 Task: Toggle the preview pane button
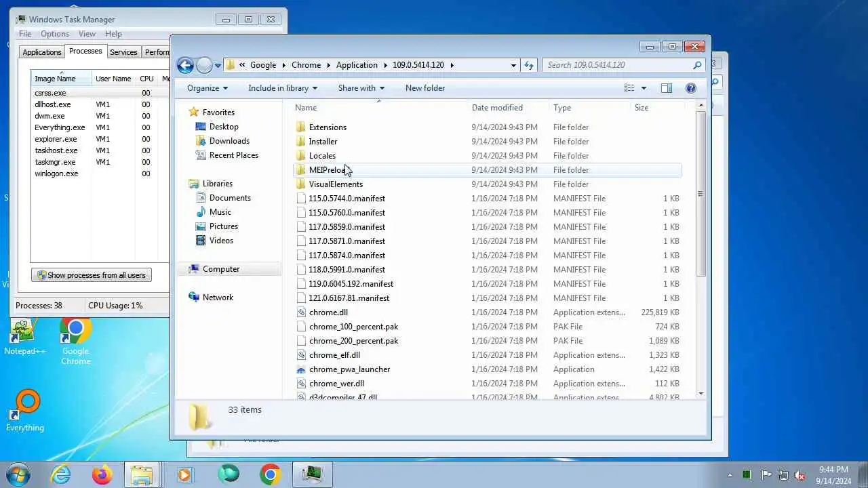(x=667, y=88)
